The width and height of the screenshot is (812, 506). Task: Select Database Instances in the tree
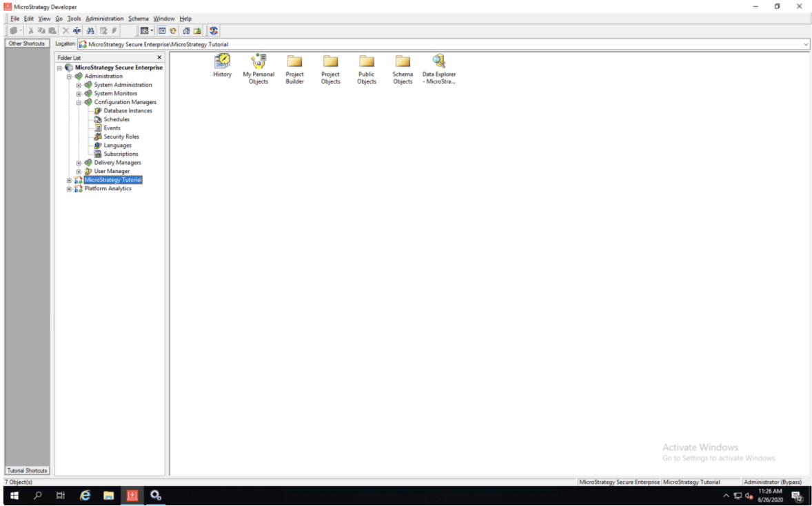click(128, 111)
